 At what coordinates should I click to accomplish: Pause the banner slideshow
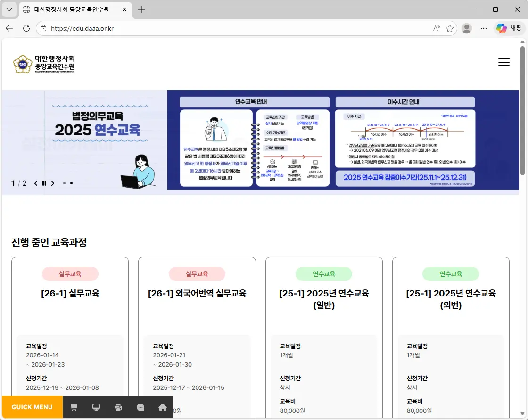point(44,183)
